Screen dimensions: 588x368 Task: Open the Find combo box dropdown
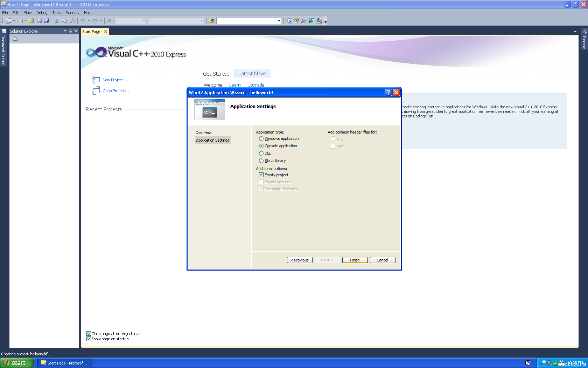point(279,21)
